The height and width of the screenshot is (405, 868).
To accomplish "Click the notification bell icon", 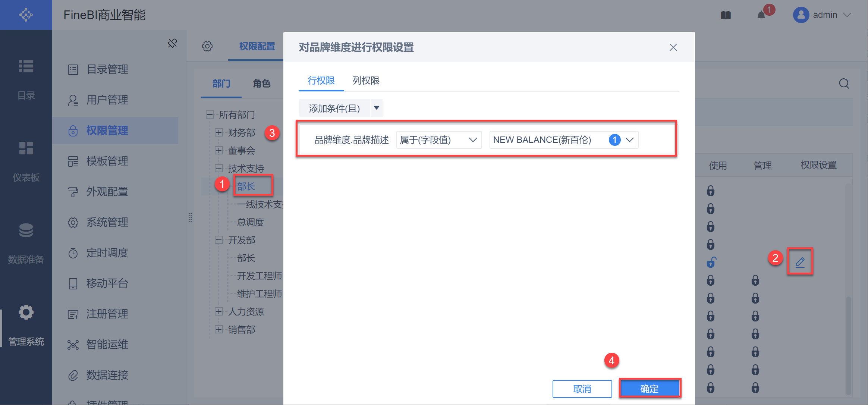I will coord(761,15).
